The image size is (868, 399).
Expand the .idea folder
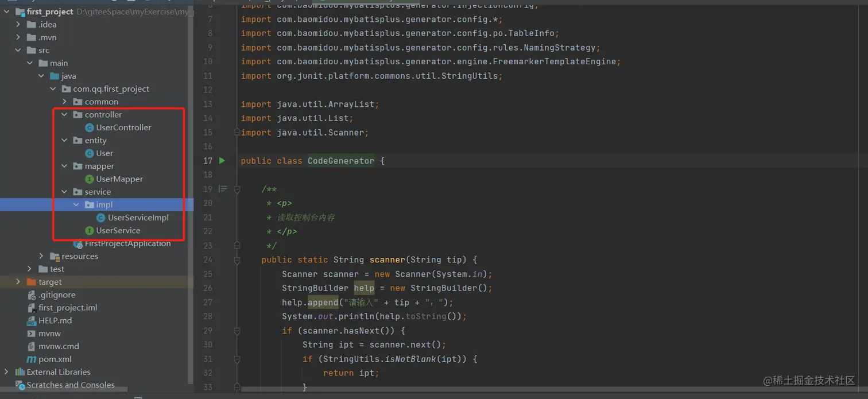click(18, 25)
